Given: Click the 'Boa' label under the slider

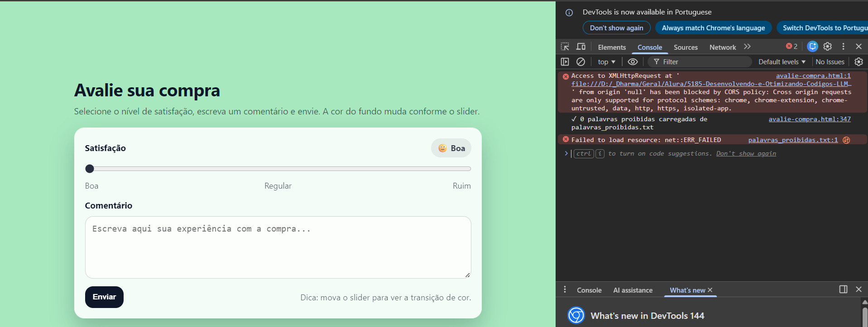Looking at the screenshot, I should tap(91, 186).
